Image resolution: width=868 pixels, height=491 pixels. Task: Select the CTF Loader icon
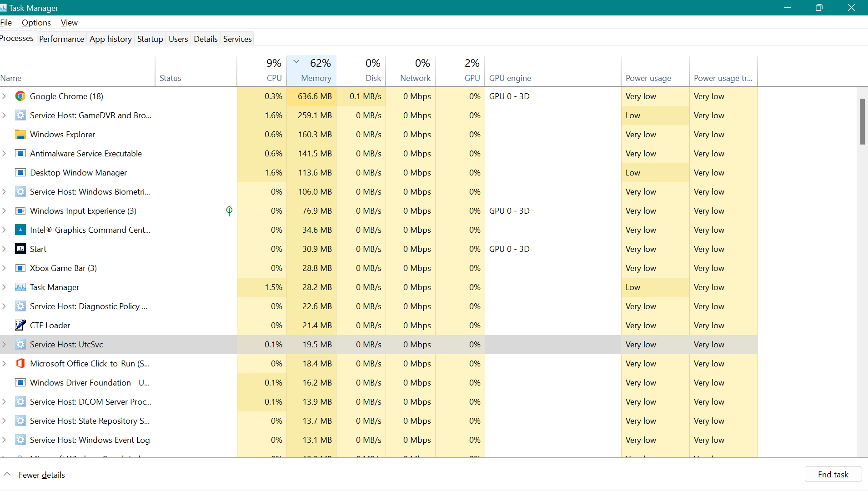click(x=20, y=325)
